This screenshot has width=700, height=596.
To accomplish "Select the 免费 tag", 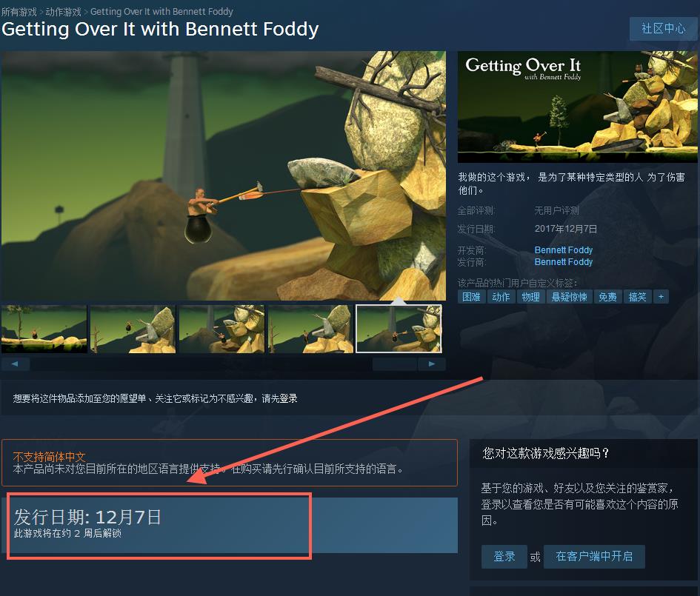I will (607, 297).
